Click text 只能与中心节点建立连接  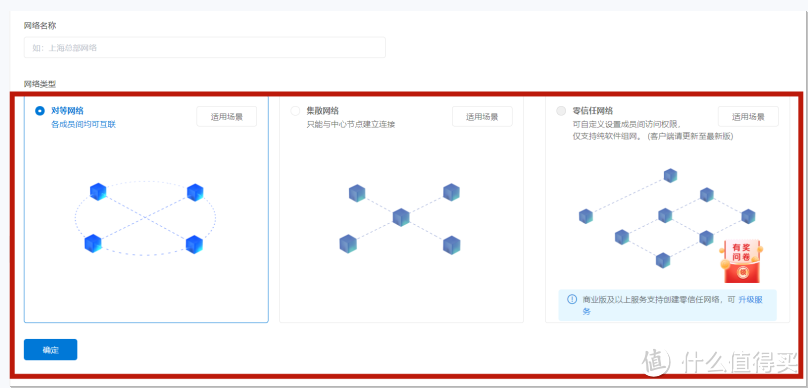pyautogui.click(x=350, y=124)
